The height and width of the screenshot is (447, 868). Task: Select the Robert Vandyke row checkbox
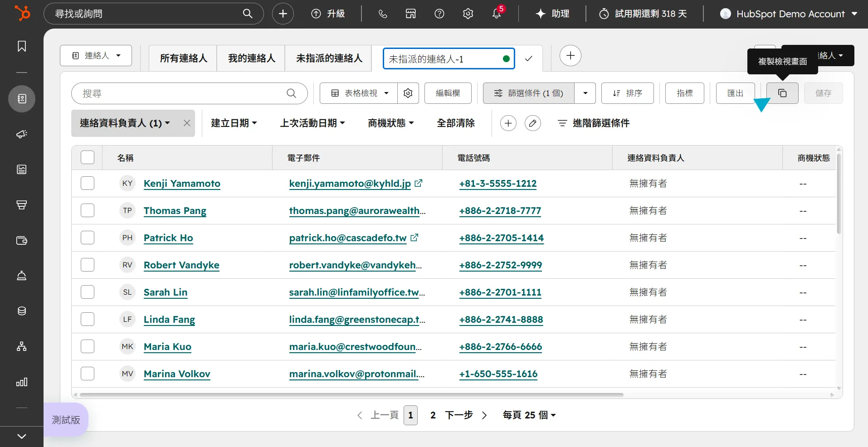tap(88, 265)
